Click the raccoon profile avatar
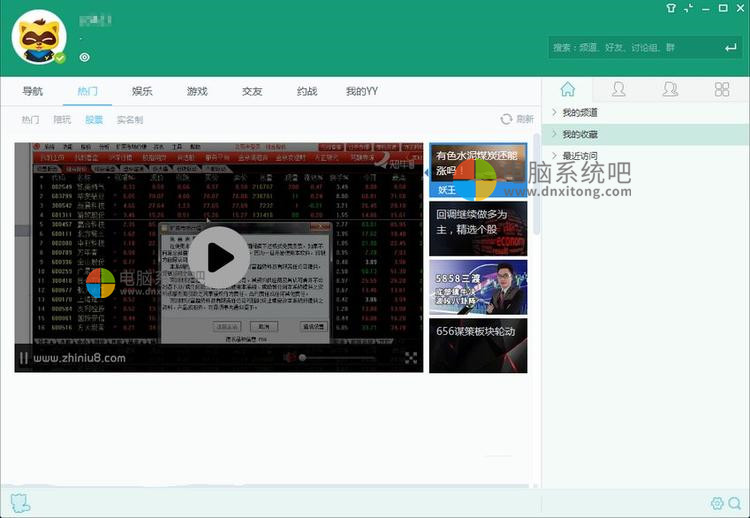 pyautogui.click(x=38, y=38)
